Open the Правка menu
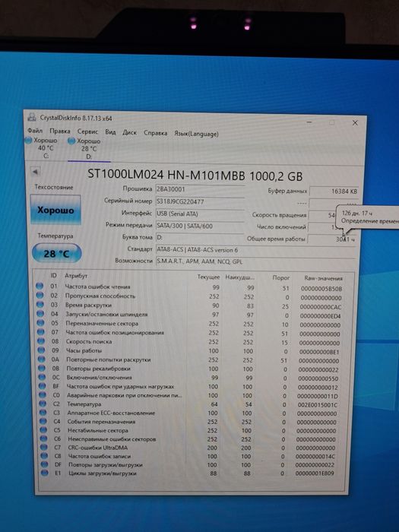Image resolution: width=399 pixels, height=532 pixels. (x=60, y=131)
